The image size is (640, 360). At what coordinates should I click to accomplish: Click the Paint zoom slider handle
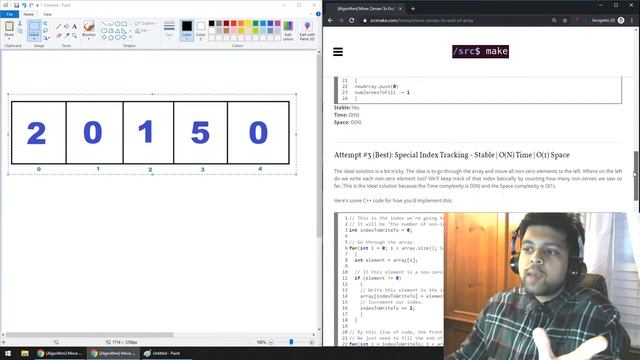pos(291,342)
